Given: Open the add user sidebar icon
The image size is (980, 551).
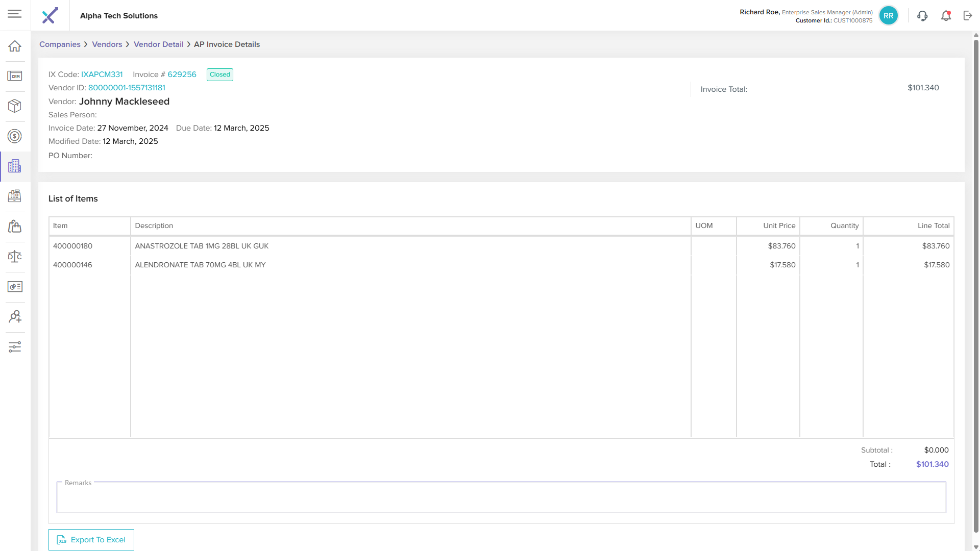Looking at the screenshot, I should pos(15,317).
